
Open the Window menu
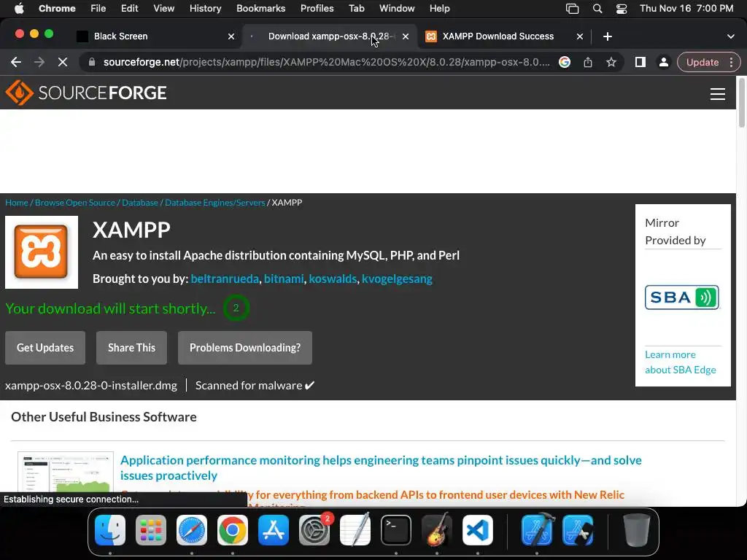397,9
